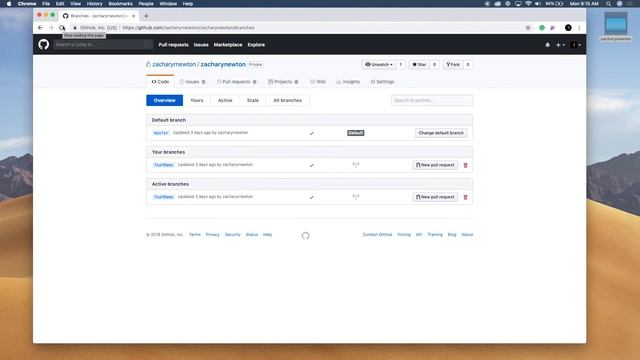Open Explore in GitHub header
Image resolution: width=640 pixels, height=360 pixels.
(x=256, y=45)
